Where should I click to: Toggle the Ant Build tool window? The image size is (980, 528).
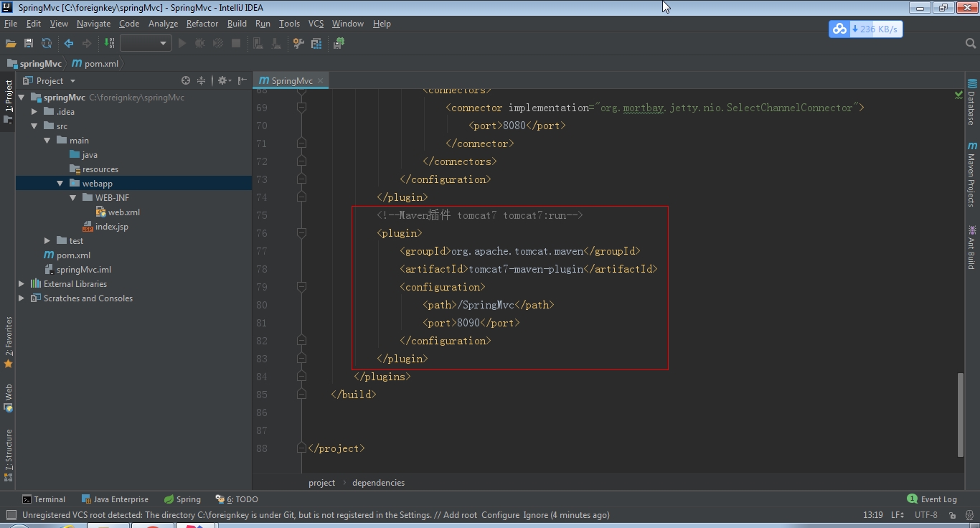point(972,247)
